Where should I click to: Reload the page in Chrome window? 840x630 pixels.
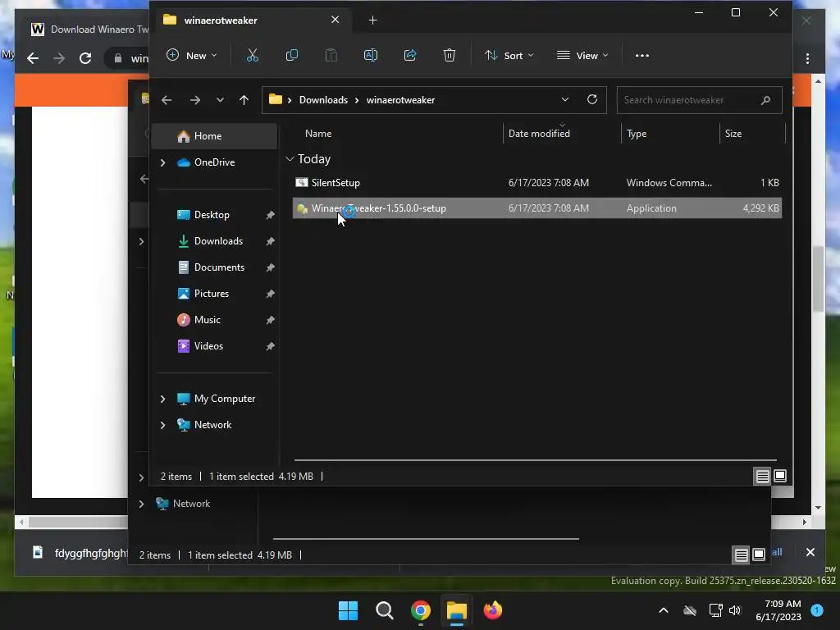point(85,58)
